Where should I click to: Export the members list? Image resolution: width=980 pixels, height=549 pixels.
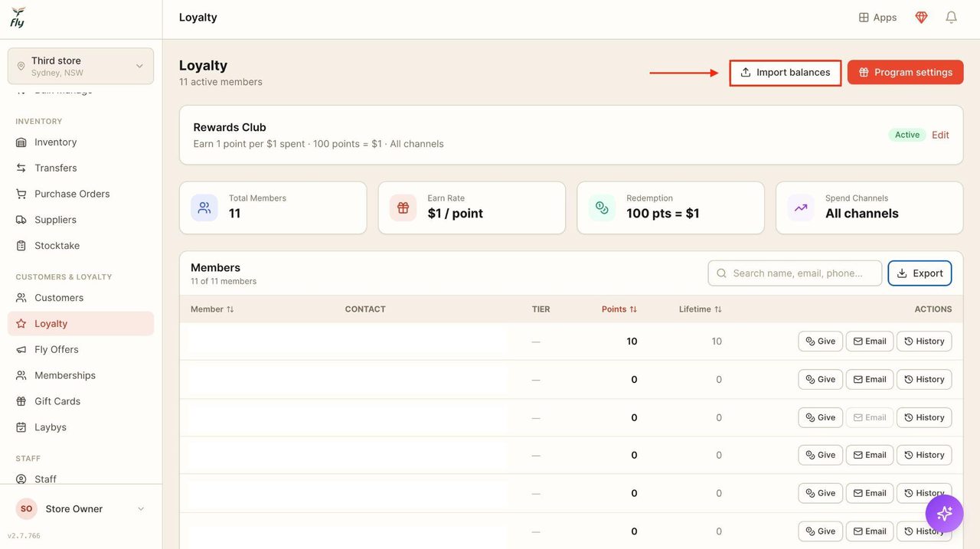920,273
